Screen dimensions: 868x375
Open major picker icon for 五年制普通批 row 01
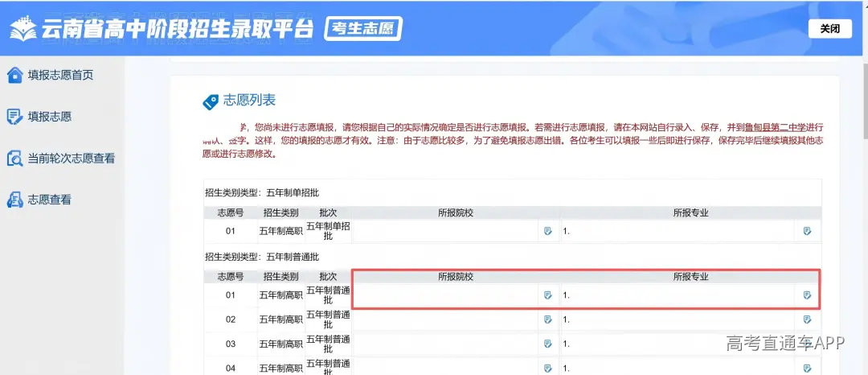[807, 295]
